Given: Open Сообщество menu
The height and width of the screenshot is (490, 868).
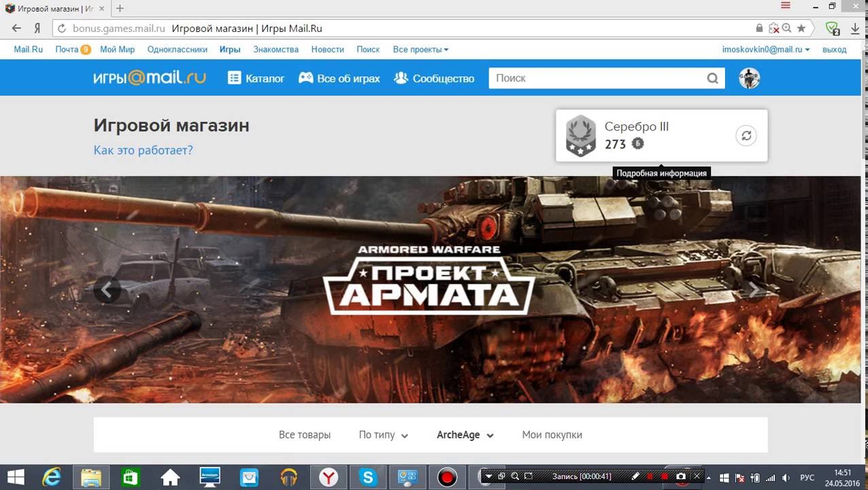Looking at the screenshot, I should tap(434, 78).
